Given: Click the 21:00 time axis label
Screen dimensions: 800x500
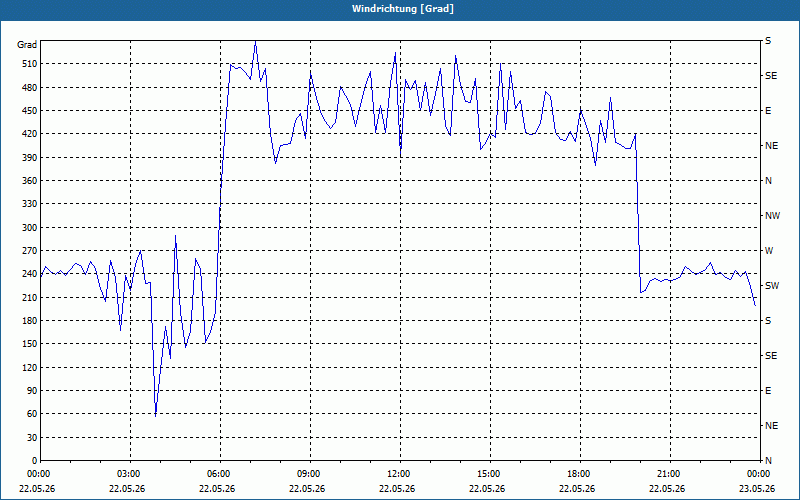Looking at the screenshot, I should (x=668, y=474).
